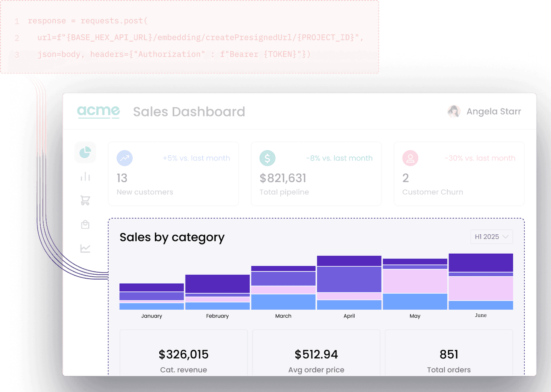Click the pink person icon on Customer Churn card
The image size is (551, 392).
410,158
